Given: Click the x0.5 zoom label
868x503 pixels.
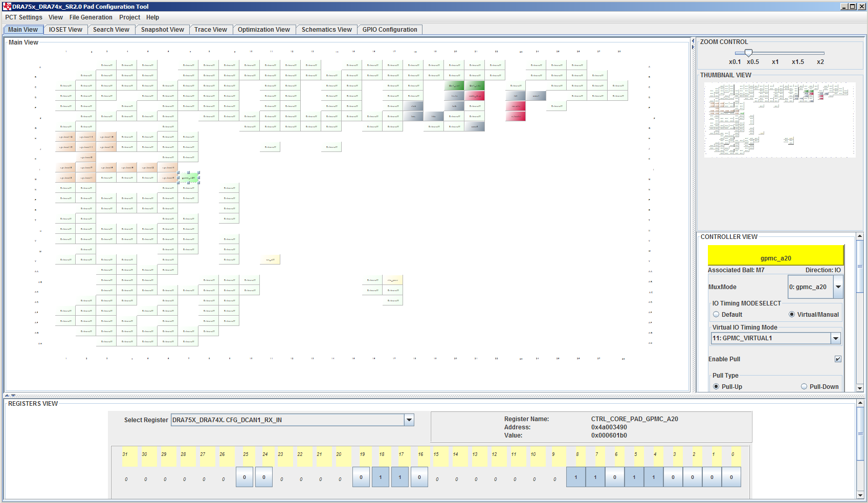Looking at the screenshot, I should [x=753, y=61].
